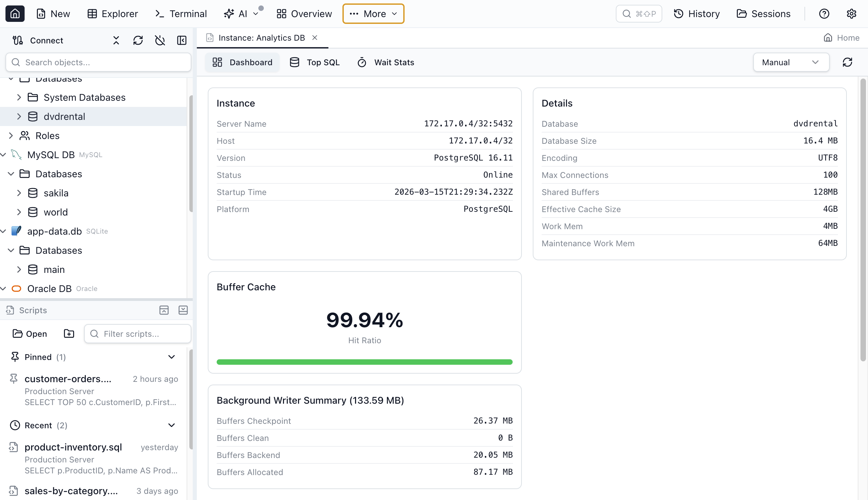Click the home icon in top-left
Image resolution: width=868 pixels, height=500 pixels.
click(15, 14)
